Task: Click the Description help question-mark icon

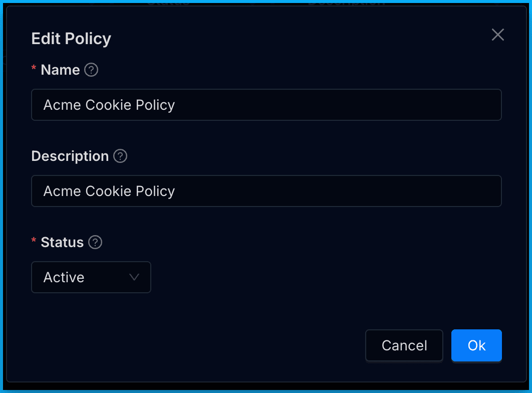Action: 120,156
